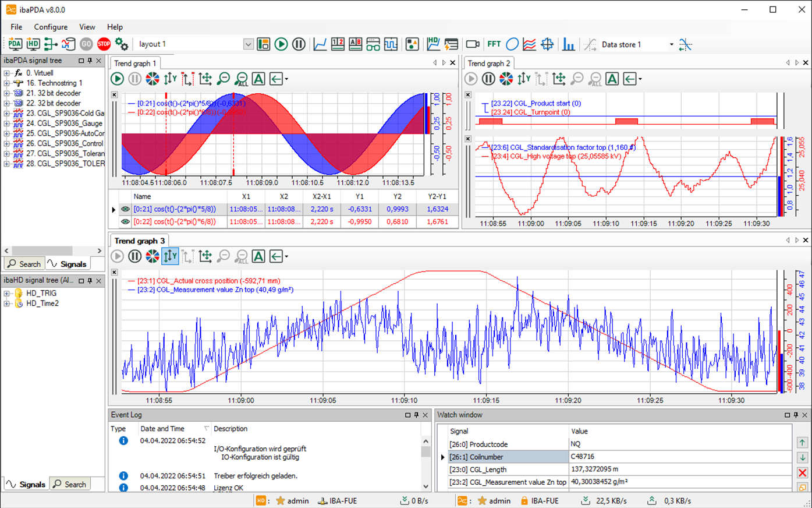
Task: Open the Data store 1 dropdown
Action: pyautogui.click(x=671, y=44)
